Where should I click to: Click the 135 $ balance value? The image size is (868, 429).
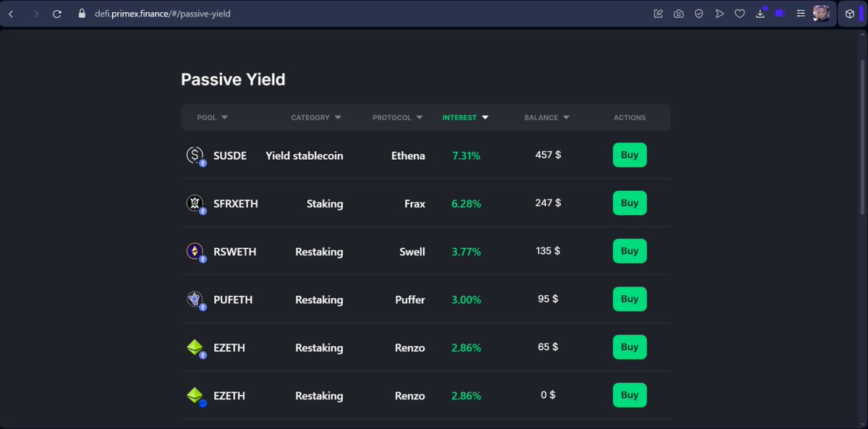548,251
